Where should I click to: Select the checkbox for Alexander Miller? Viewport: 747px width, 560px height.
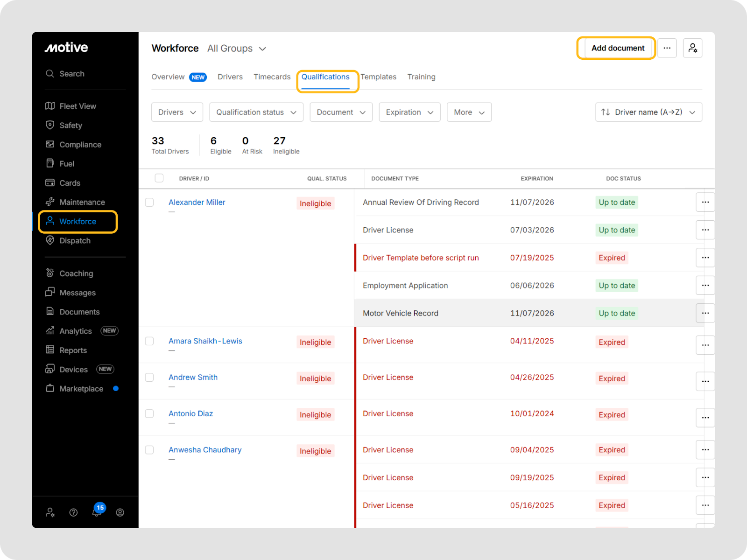[149, 203]
